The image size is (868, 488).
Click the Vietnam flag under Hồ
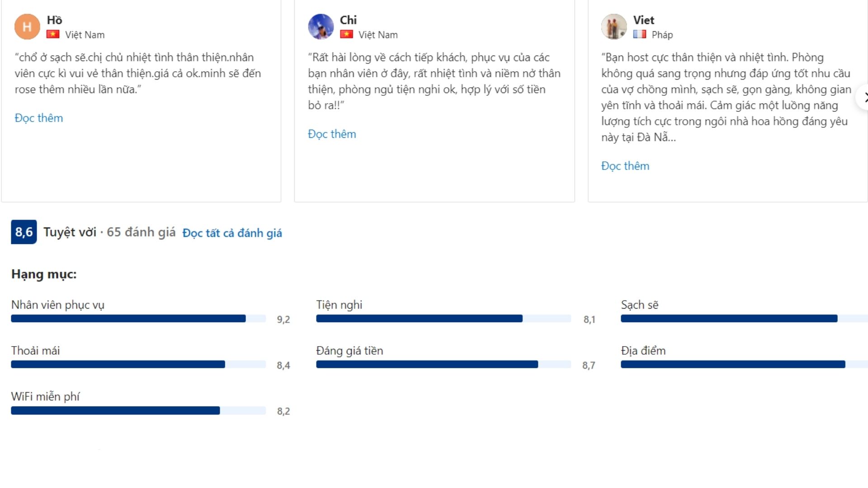click(53, 34)
